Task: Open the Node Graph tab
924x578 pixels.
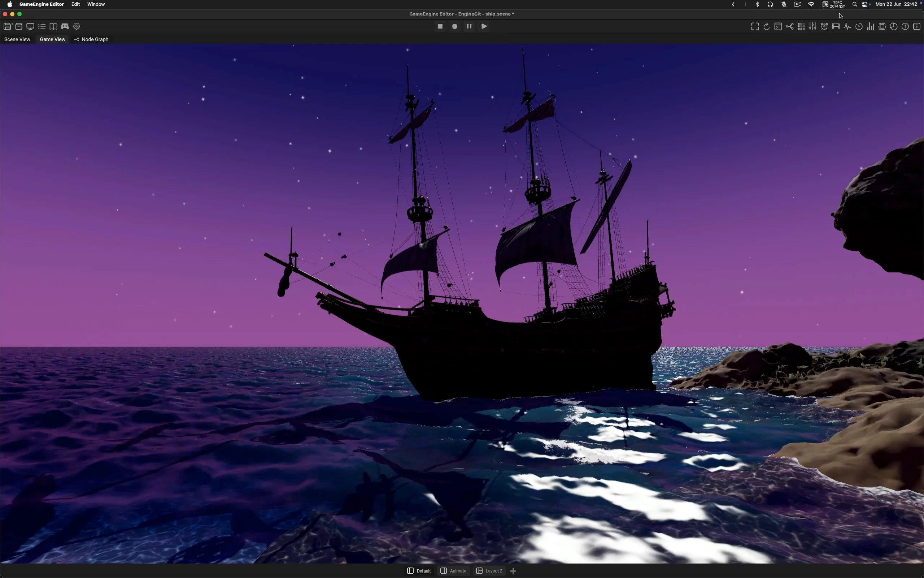Action: click(x=92, y=39)
